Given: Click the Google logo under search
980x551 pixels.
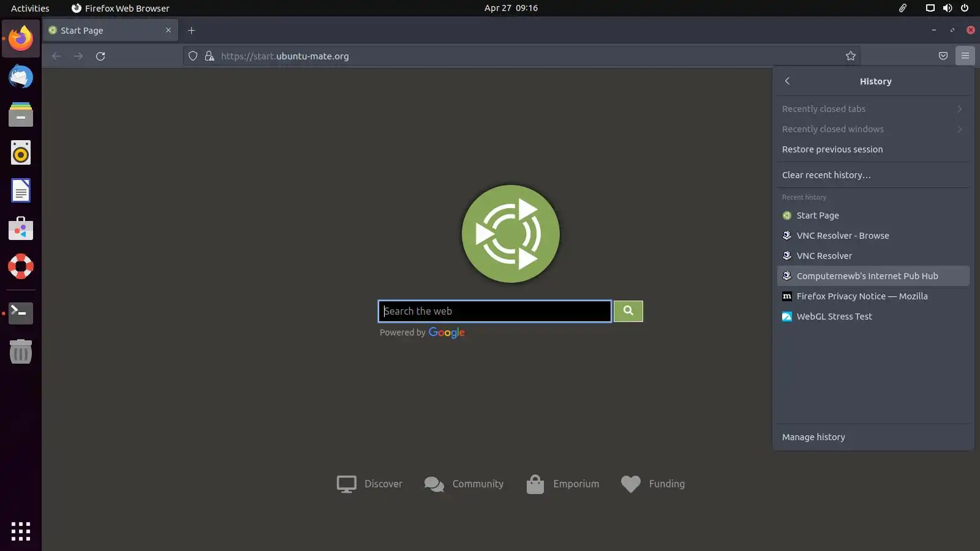Looking at the screenshot, I should pos(447,332).
